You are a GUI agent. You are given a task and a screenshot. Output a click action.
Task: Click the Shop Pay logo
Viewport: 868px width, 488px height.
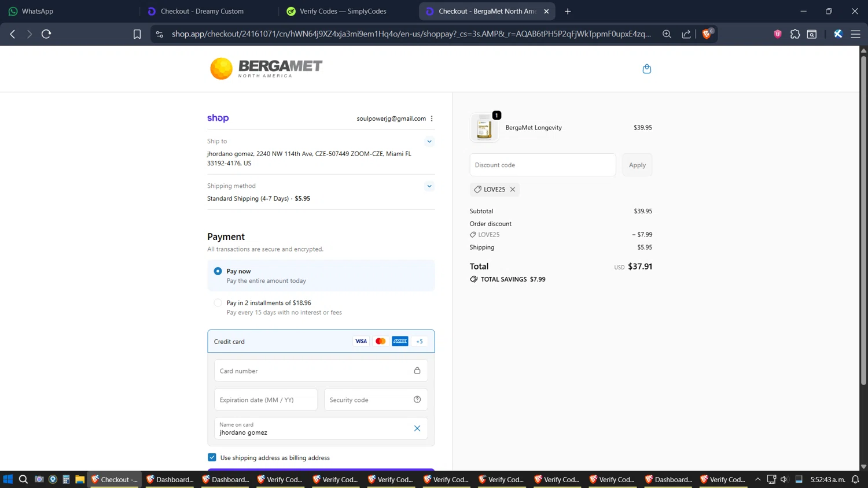pyautogui.click(x=218, y=118)
